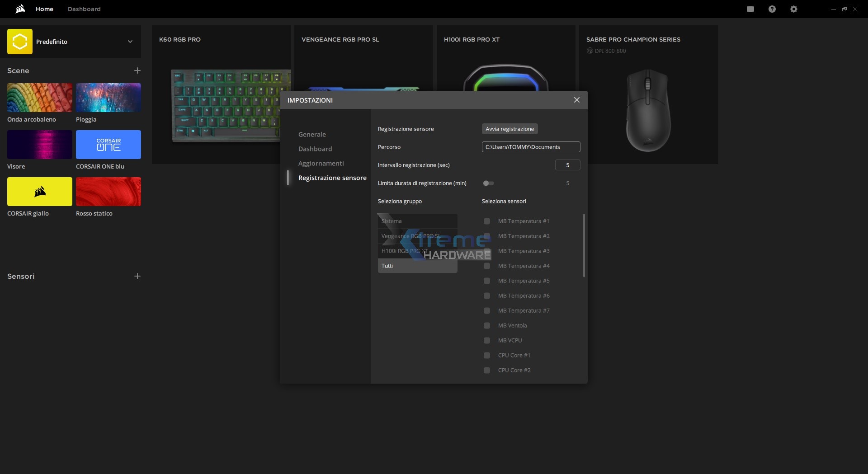This screenshot has height=474, width=868.
Task: Switch to the Dashboard top tab
Action: (84, 9)
